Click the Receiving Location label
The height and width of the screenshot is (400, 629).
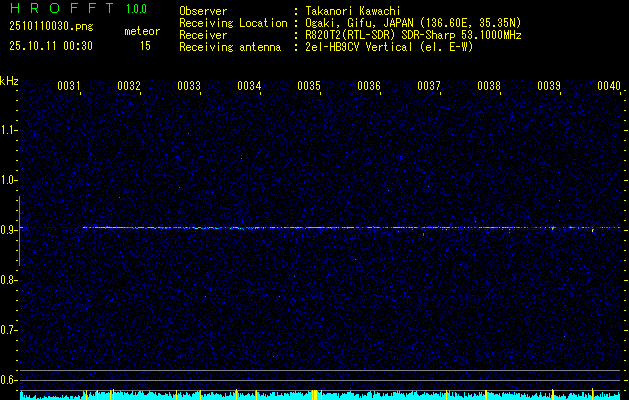click(233, 23)
